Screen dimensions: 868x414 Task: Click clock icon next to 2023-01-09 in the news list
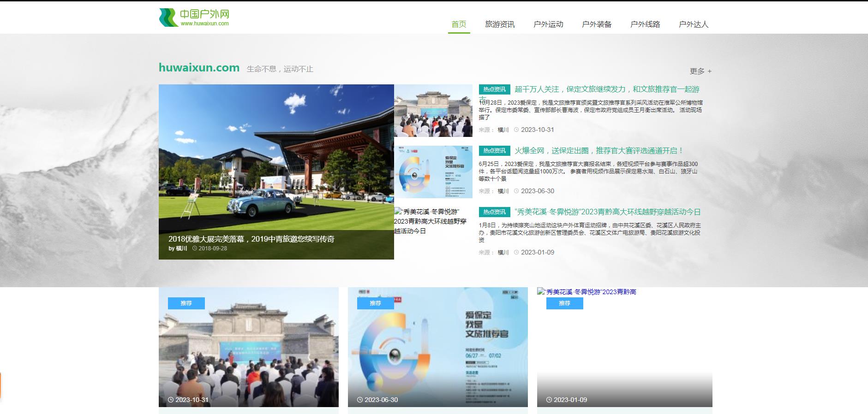coord(516,253)
